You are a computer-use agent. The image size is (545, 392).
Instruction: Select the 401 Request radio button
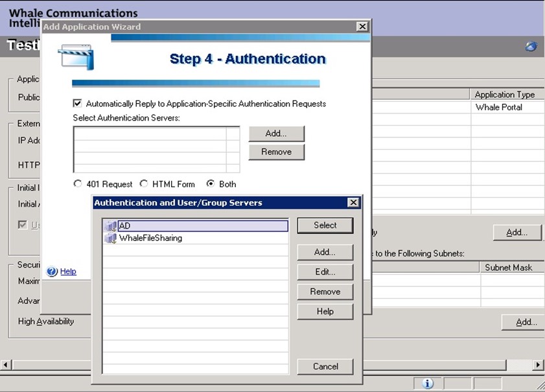coord(78,184)
